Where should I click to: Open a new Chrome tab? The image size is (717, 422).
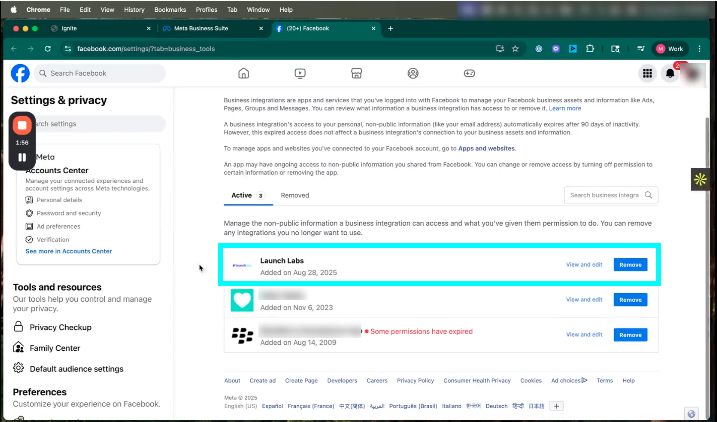click(x=390, y=28)
